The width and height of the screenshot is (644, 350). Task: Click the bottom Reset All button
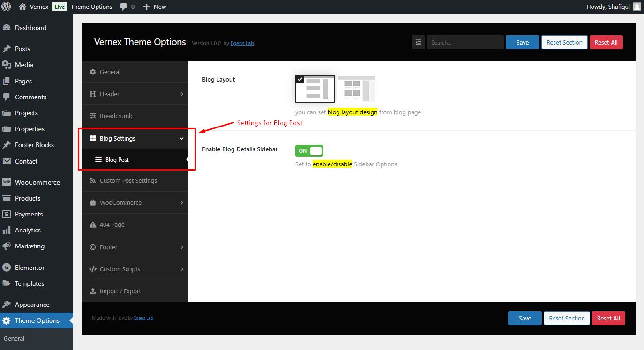click(608, 318)
